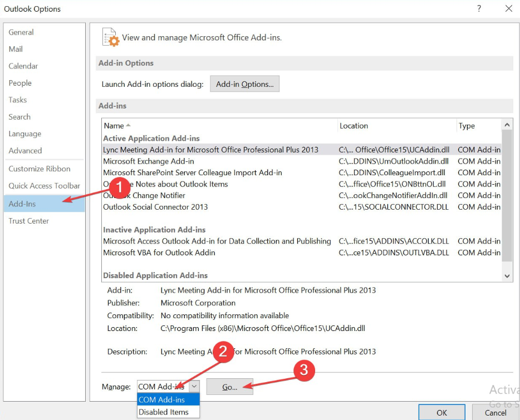The image size is (520, 420).
Task: Click the Go button
Action: click(229, 387)
